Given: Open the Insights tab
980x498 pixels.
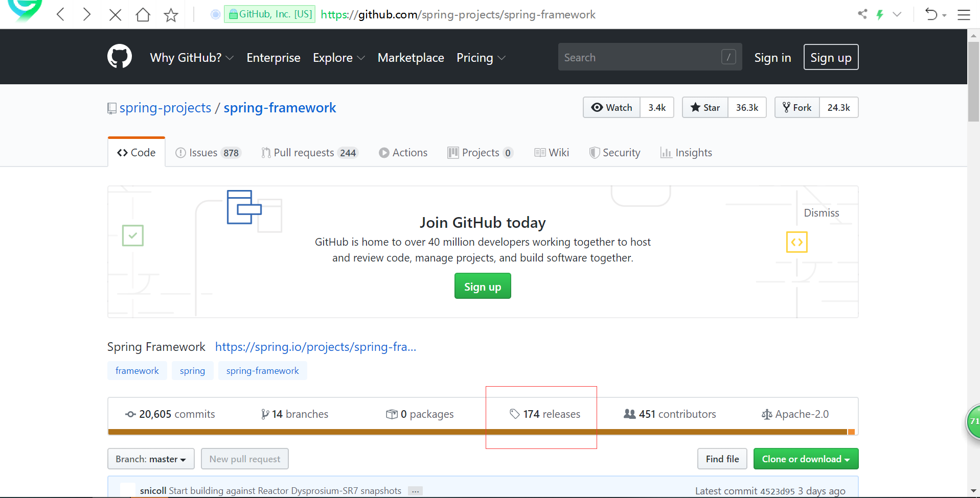Looking at the screenshot, I should tap(686, 153).
